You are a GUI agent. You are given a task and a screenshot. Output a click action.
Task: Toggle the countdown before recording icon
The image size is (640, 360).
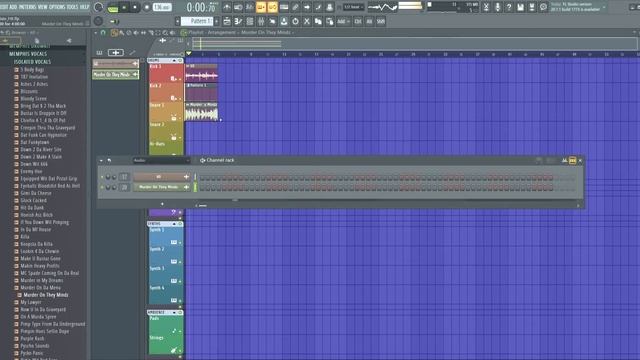tap(249, 7)
